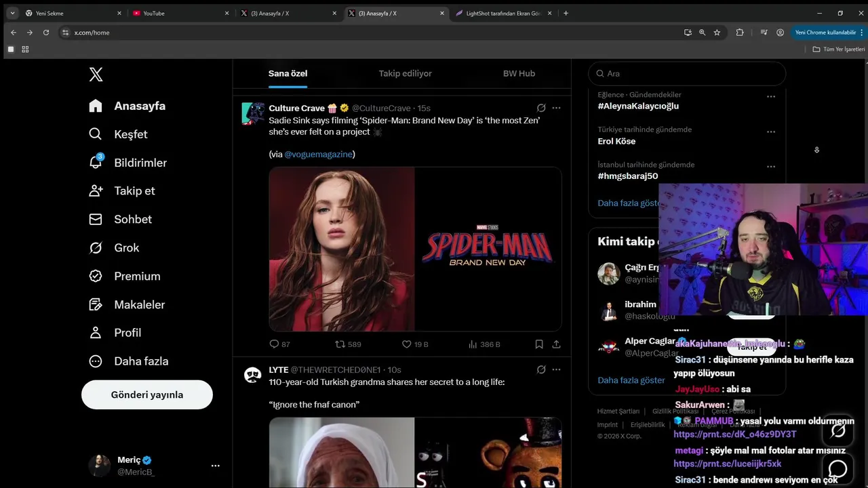Image resolution: width=868 pixels, height=488 pixels.
Task: Open Takip et in the sidebar
Action: tap(122, 191)
